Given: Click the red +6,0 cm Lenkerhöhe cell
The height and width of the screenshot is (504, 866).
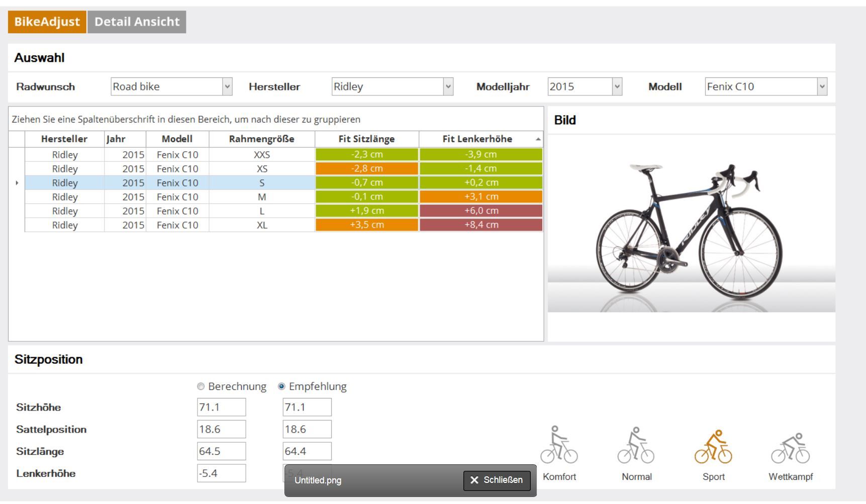Looking at the screenshot, I should (x=481, y=211).
